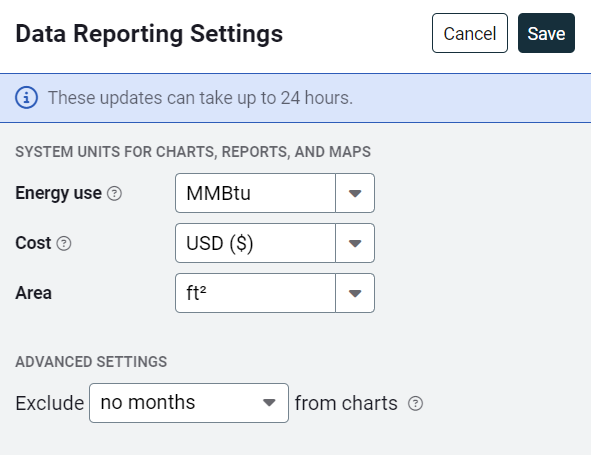The width and height of the screenshot is (591, 455).
Task: Click the help icon next to Energy use
Action: click(114, 193)
